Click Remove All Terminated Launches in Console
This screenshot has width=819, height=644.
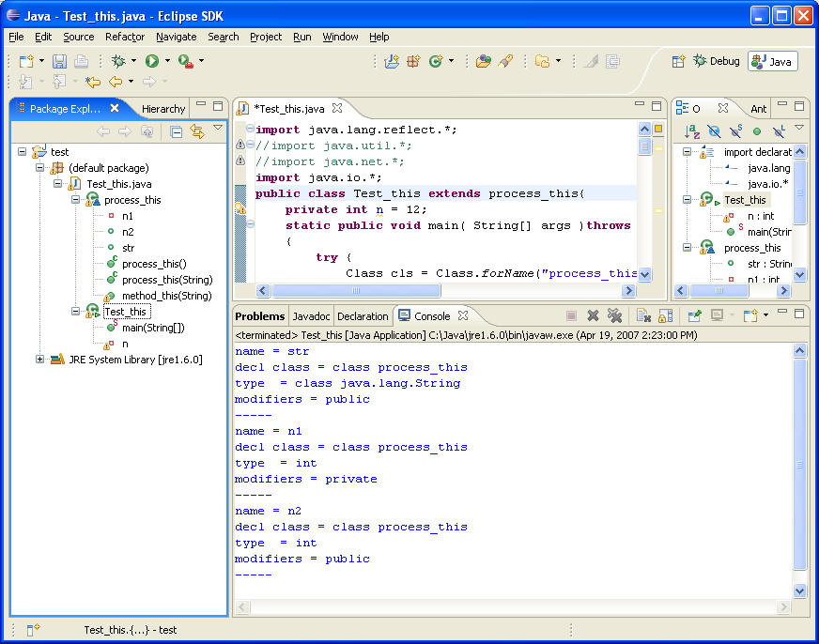pyautogui.click(x=614, y=316)
